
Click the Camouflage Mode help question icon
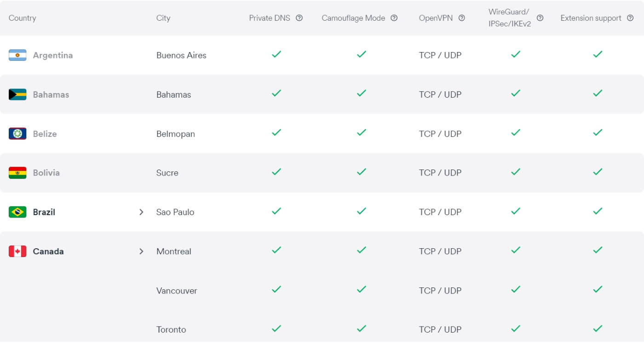click(394, 18)
